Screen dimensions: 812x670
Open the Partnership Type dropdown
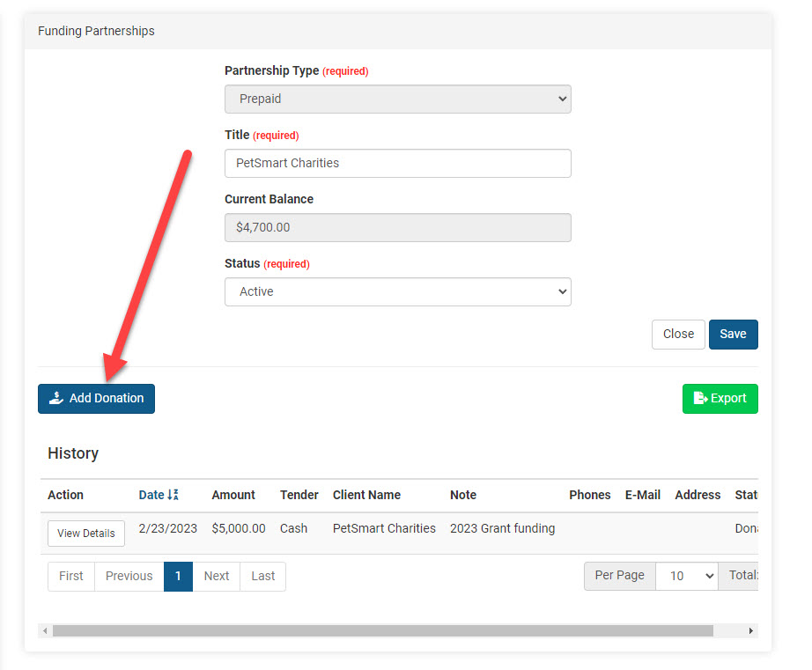coord(397,99)
